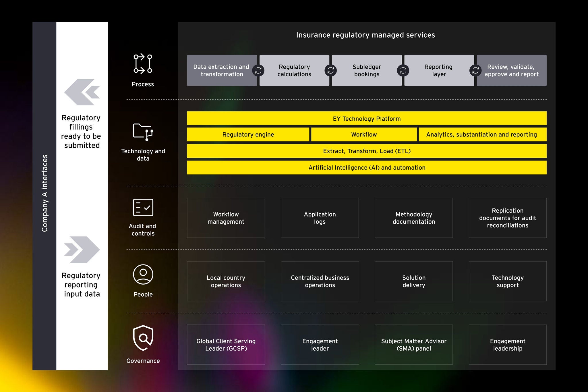Click the Audit and controls checklist icon
The height and width of the screenshot is (392, 588).
143,207
